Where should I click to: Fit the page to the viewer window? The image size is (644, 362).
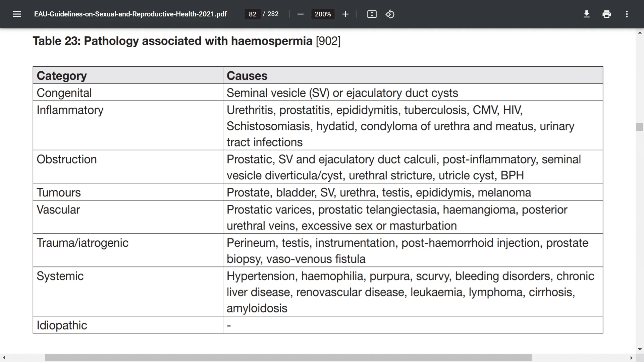[x=372, y=14]
